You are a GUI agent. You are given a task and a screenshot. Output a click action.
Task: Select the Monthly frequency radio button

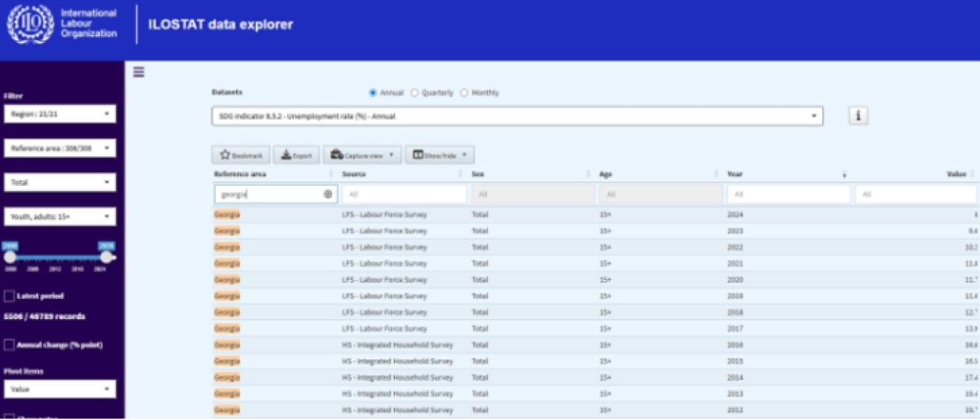464,93
